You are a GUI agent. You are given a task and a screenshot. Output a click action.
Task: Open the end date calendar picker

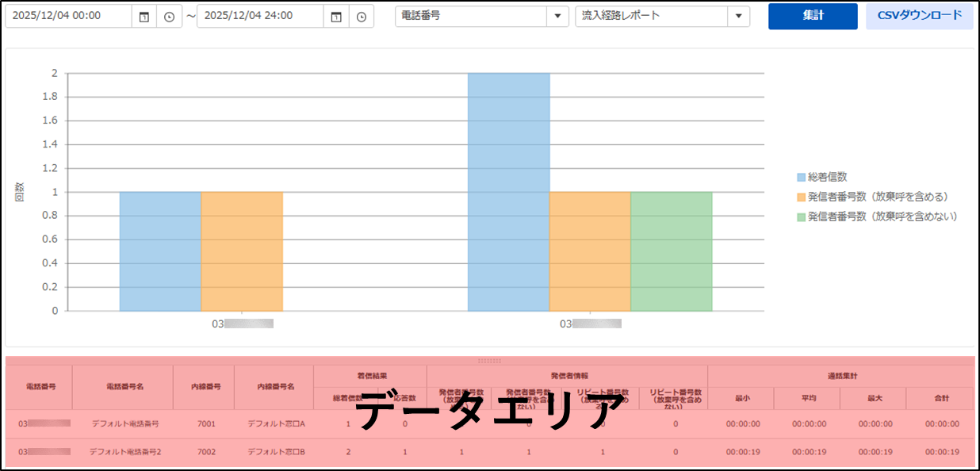click(x=335, y=17)
